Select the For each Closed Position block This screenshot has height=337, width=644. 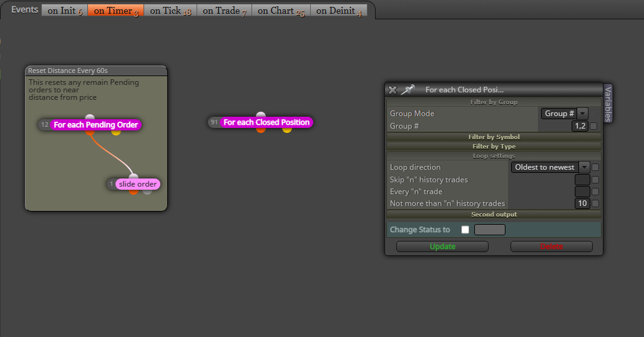pos(266,122)
